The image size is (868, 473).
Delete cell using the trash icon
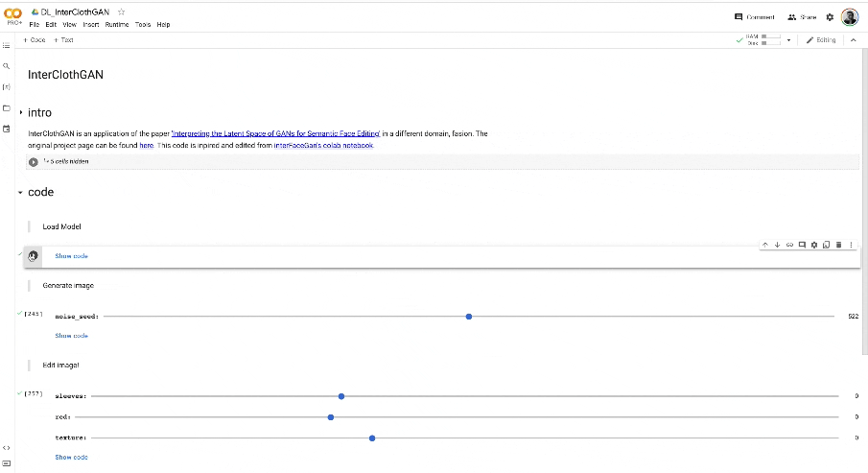point(838,245)
